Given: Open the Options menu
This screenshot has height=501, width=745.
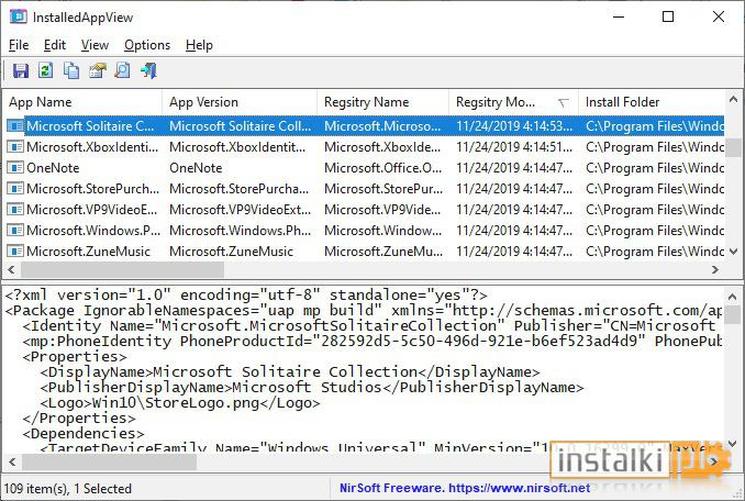Looking at the screenshot, I should click(147, 45).
